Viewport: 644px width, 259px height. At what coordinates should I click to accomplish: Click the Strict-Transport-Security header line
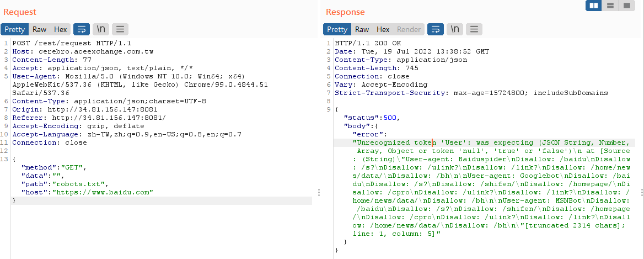(x=471, y=93)
